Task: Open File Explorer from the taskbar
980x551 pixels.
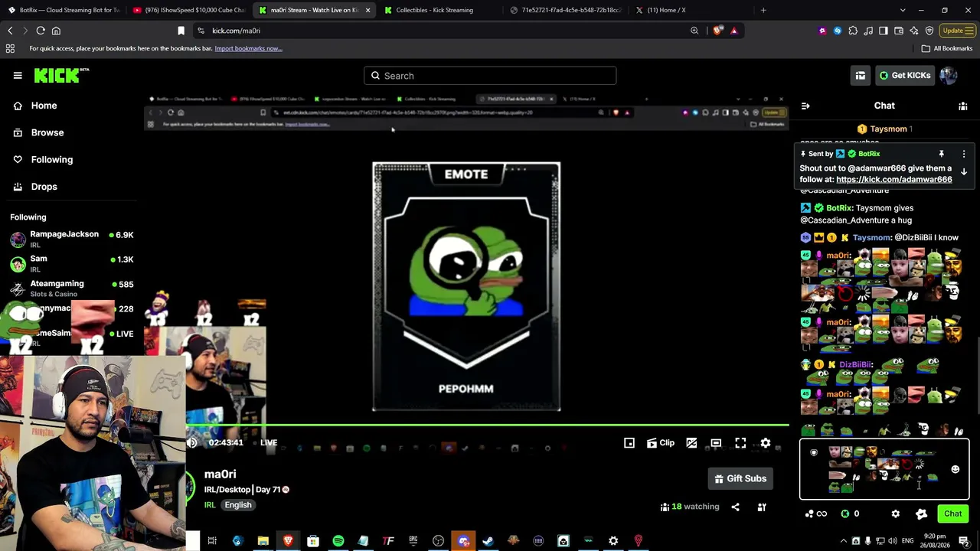Action: coord(263,541)
